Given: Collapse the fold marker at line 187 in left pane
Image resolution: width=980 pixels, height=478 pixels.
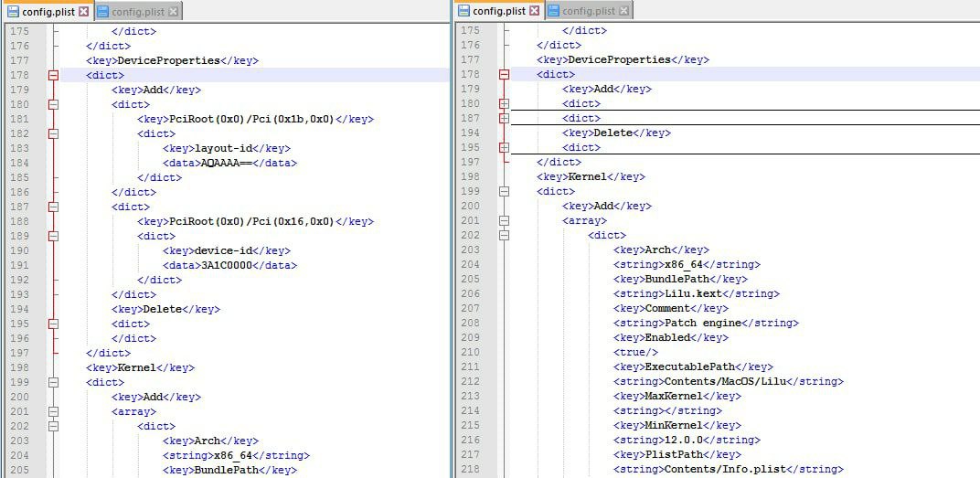Looking at the screenshot, I should (54, 207).
